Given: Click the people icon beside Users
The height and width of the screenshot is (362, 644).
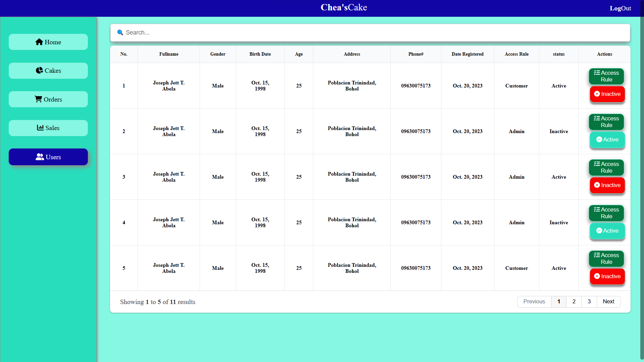Looking at the screenshot, I should pyautogui.click(x=40, y=157).
